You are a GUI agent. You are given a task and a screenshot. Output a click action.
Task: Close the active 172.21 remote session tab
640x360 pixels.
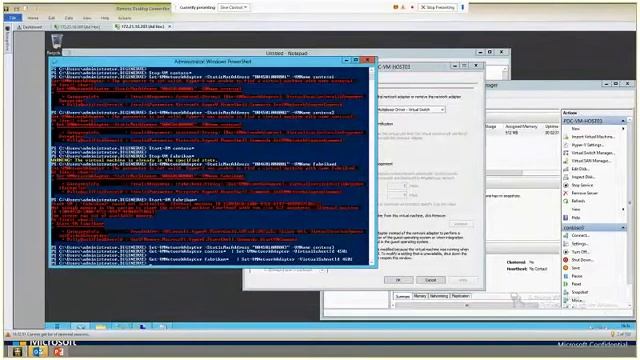pos(170,27)
